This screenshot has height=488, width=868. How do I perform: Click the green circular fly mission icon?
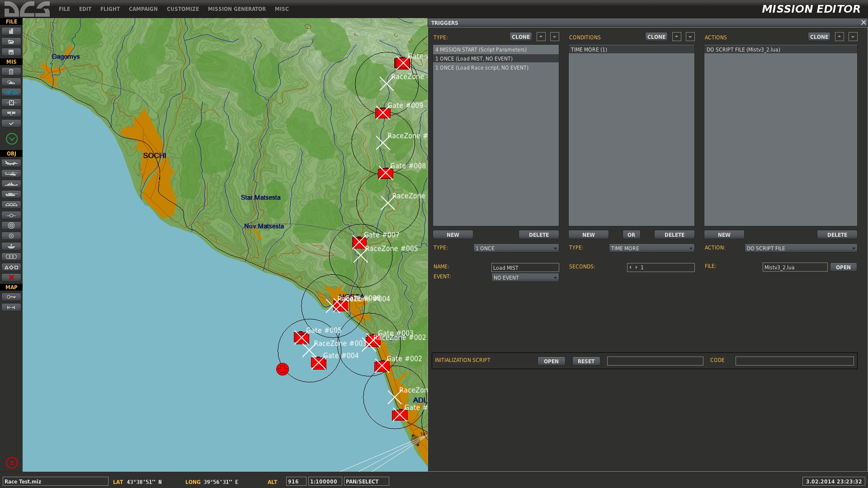[x=12, y=139]
